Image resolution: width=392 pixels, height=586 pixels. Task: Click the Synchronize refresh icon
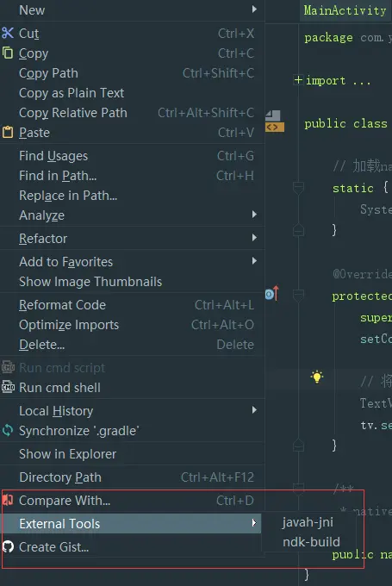8,431
